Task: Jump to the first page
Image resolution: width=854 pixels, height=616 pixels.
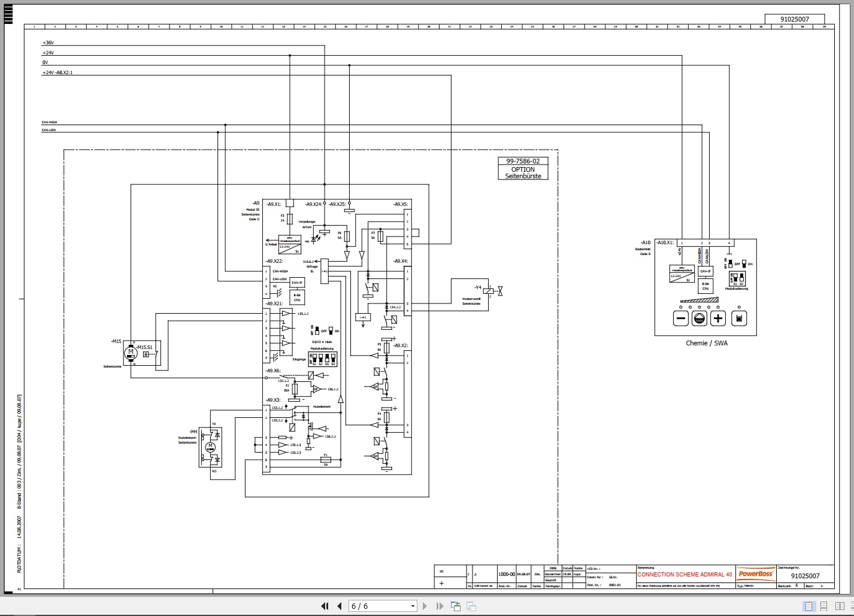Action: click(325, 606)
